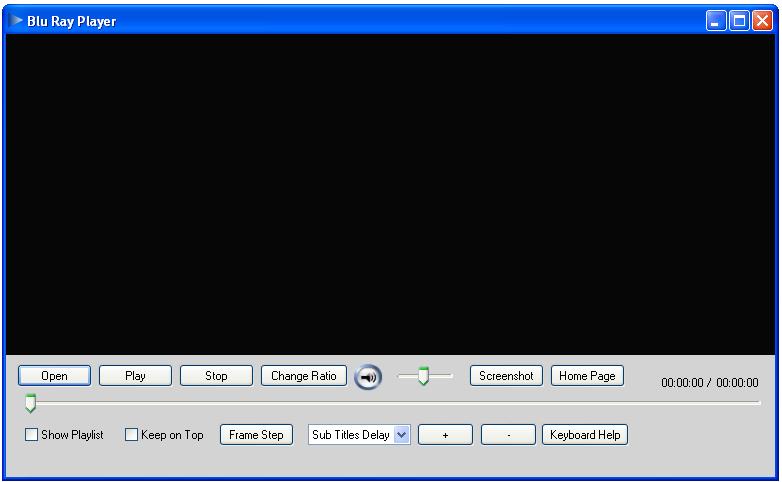Click the 00:00:00 / 00:00:00 time display

pos(710,383)
